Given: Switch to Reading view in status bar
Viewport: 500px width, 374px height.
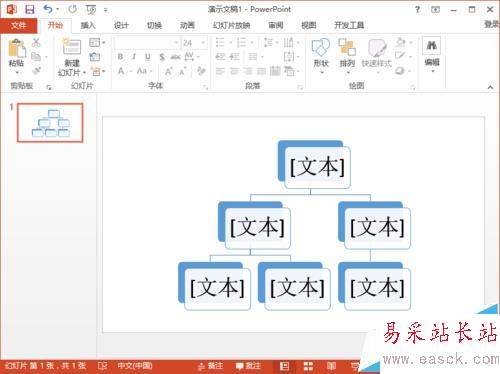Looking at the screenshot, I should tap(331, 366).
